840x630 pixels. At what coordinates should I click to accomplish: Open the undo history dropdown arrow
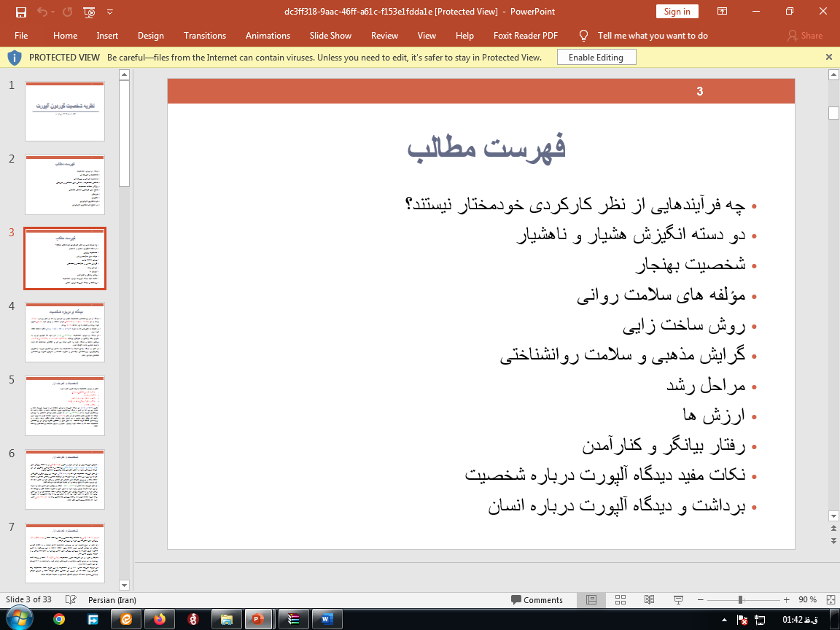(x=53, y=12)
